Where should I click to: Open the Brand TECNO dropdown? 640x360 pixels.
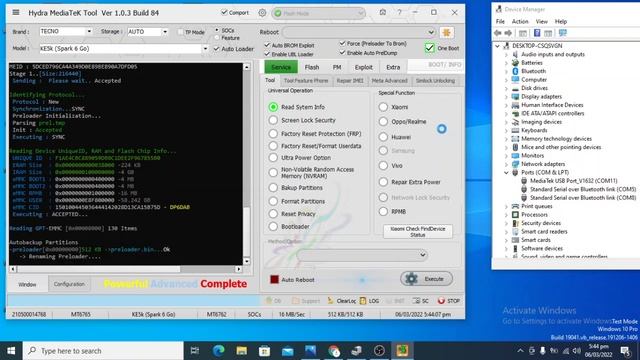click(89, 31)
